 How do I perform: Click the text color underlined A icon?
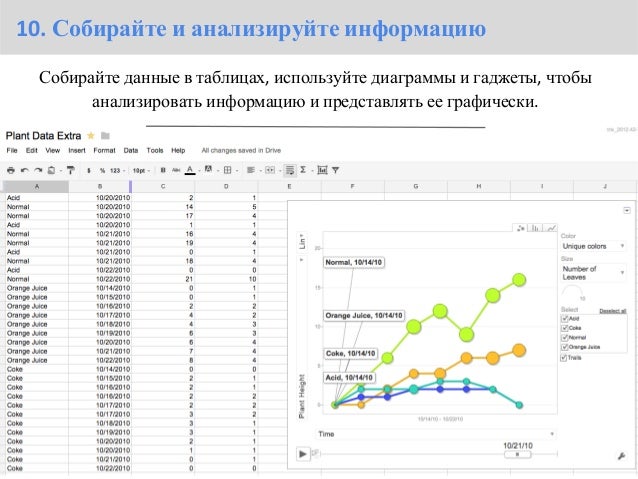pyautogui.click(x=190, y=170)
